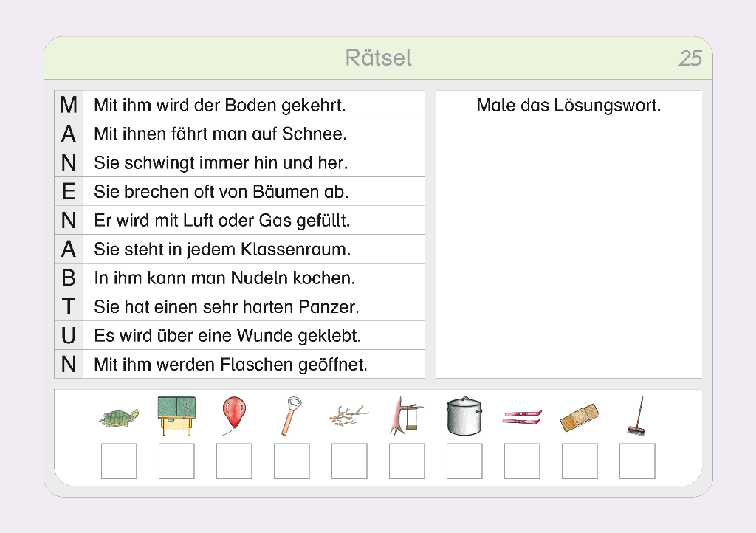Click the clue 'Mit ihm wird der Boden gekehrt.'

[x=219, y=105]
